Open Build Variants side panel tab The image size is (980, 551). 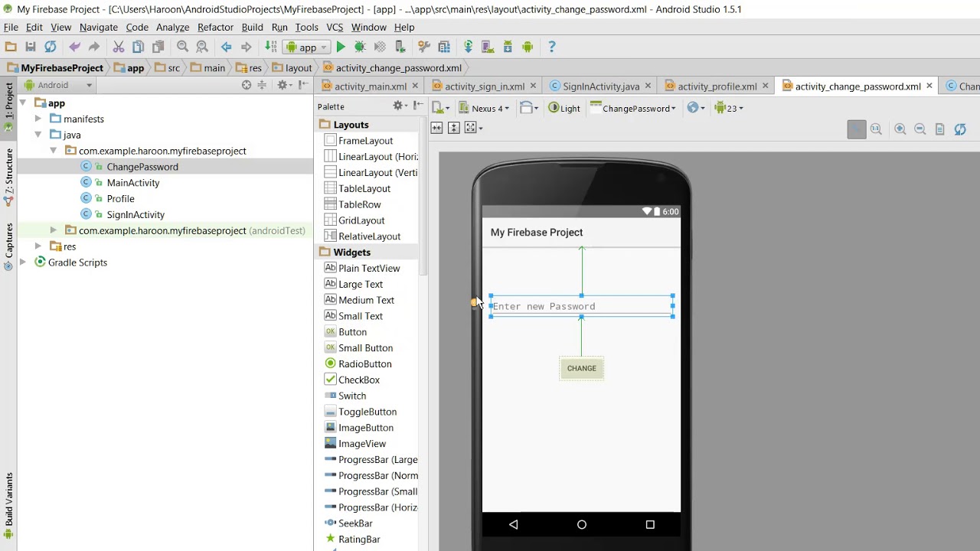click(x=8, y=505)
